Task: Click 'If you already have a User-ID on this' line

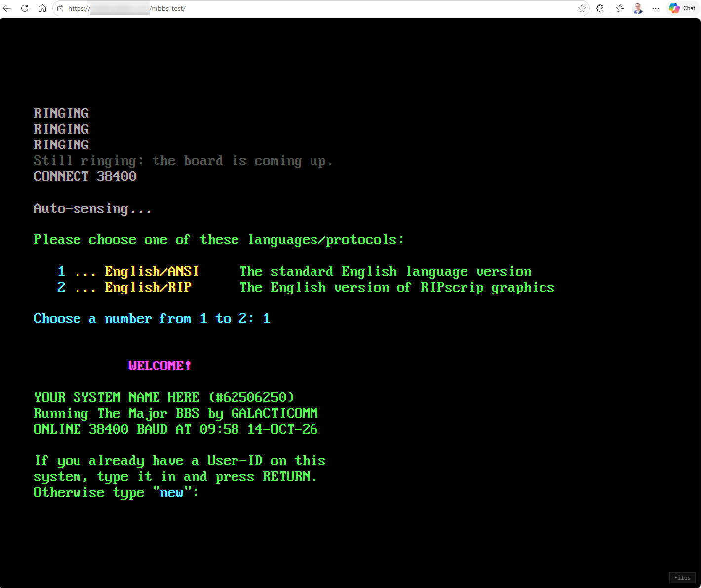Action: click(180, 461)
